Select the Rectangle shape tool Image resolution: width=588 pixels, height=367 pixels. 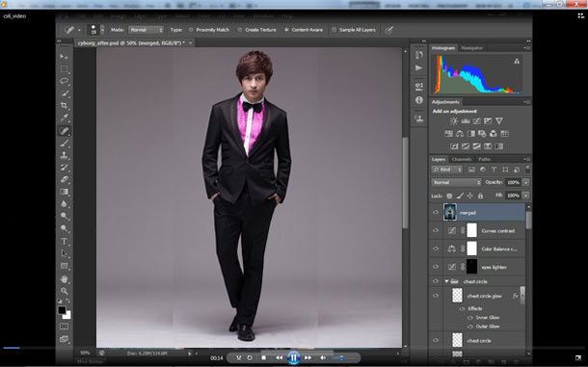[65, 266]
